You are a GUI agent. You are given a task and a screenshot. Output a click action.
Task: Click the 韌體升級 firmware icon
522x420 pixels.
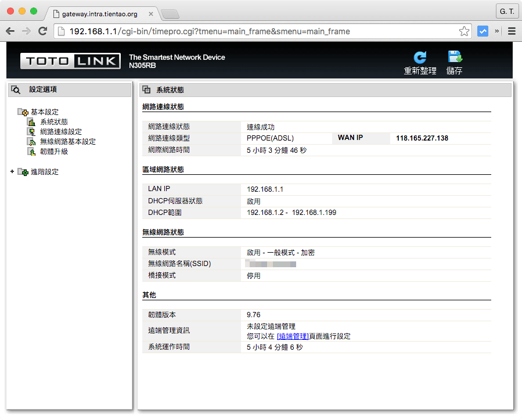[31, 152]
